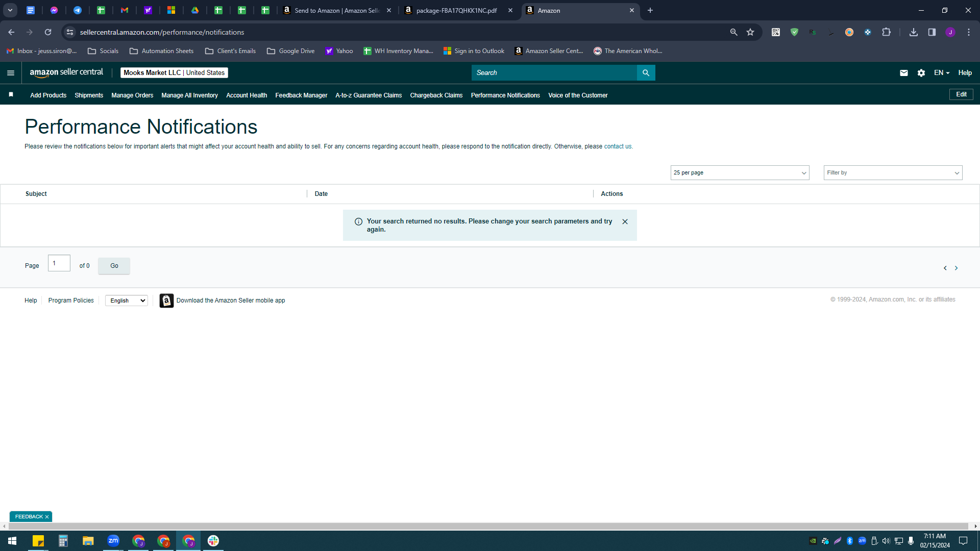Open the footer Help link
Image resolution: width=980 pixels, height=551 pixels.
point(31,300)
